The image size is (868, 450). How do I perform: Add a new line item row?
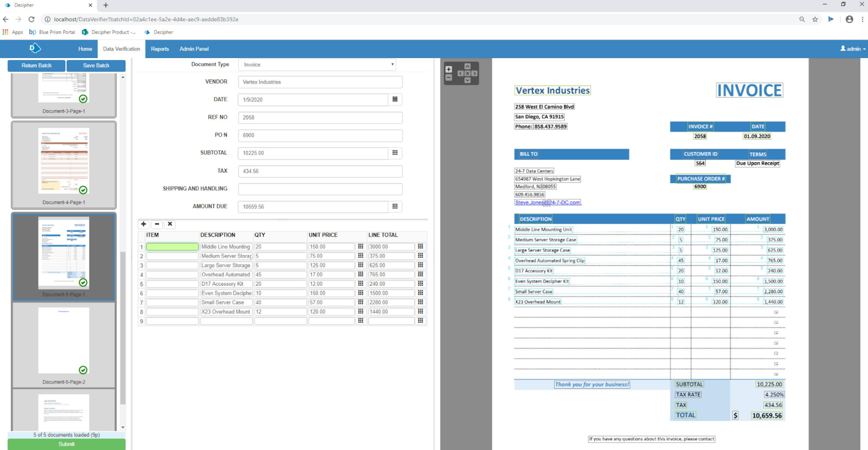coord(144,224)
